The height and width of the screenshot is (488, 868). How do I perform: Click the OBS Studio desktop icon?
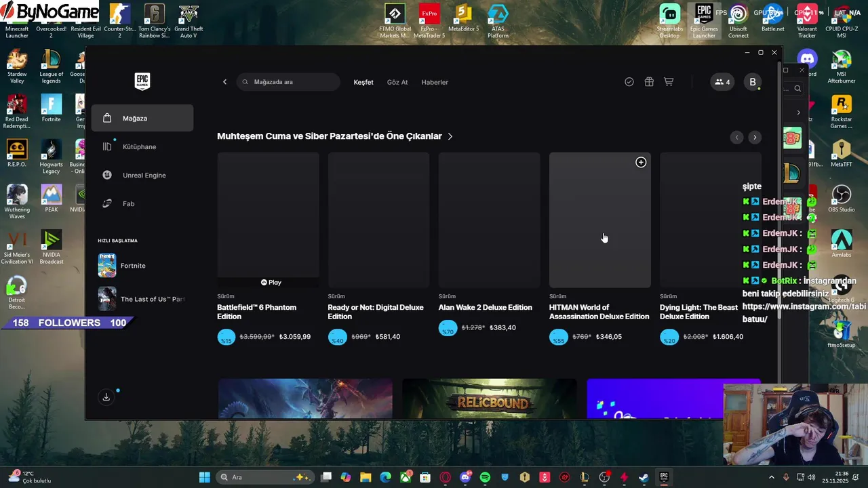pyautogui.click(x=842, y=199)
